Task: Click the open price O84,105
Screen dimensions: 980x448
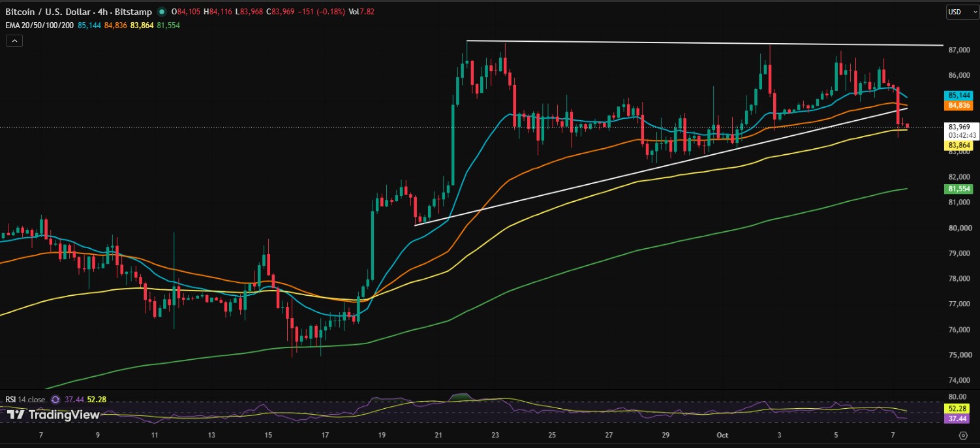Action: coord(187,12)
